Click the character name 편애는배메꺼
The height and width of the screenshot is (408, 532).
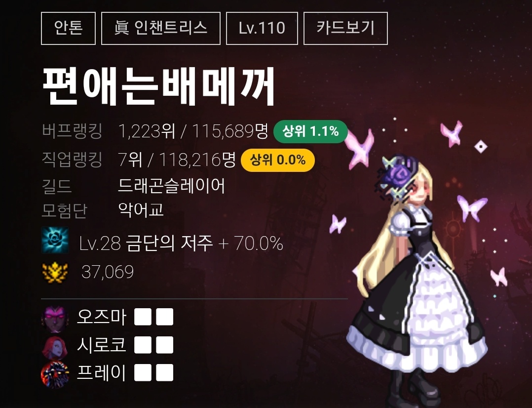coord(158,86)
